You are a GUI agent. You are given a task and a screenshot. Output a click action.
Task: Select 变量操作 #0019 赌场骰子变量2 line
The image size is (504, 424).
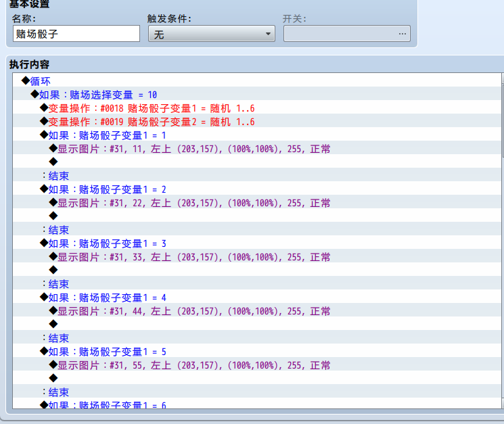click(257, 122)
